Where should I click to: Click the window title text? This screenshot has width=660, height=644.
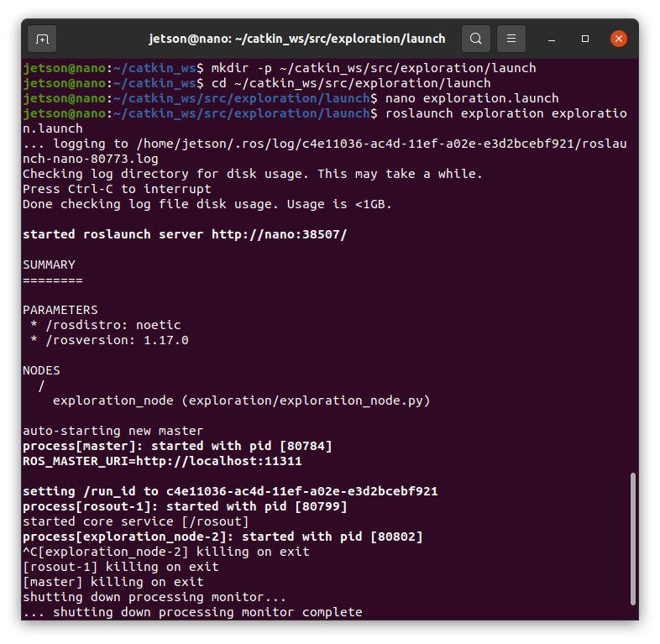[296, 39]
